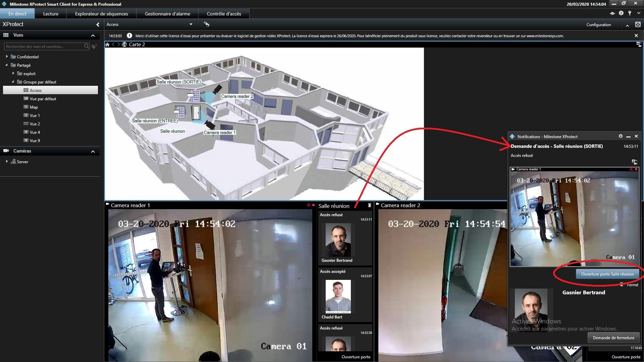This screenshot has height=362, width=644.
Task: Click the Camera reader 1 live video pane
Action: (x=210, y=285)
